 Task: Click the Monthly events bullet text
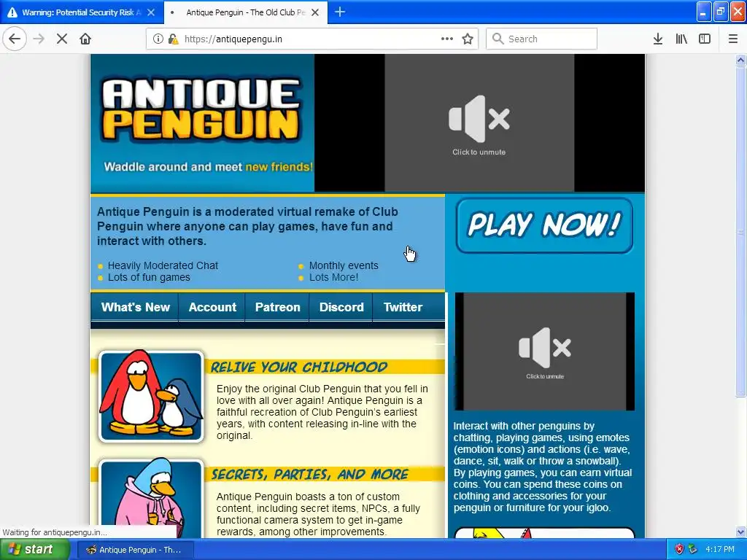344,265
